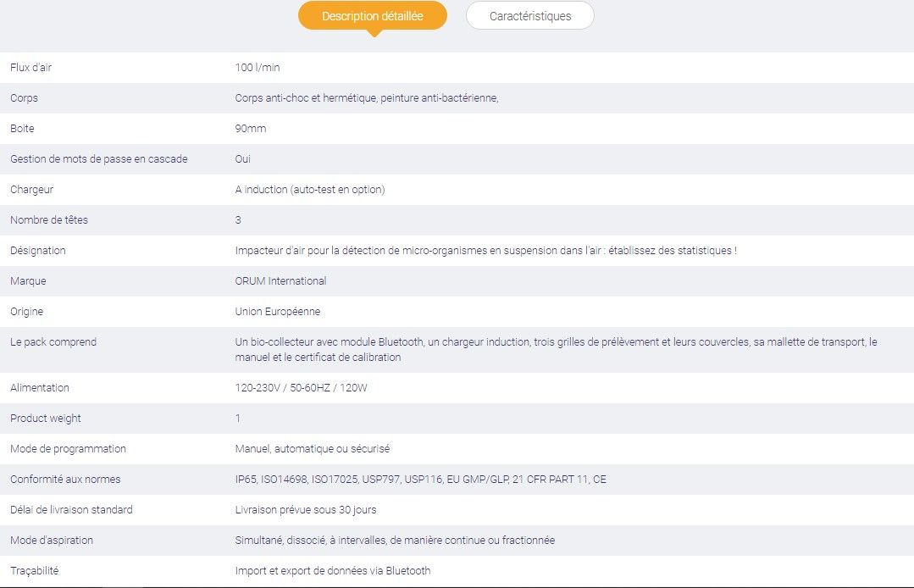Screen dimensions: 914x588
Task: Click the 'Flux d'air' row label
Action: point(30,68)
